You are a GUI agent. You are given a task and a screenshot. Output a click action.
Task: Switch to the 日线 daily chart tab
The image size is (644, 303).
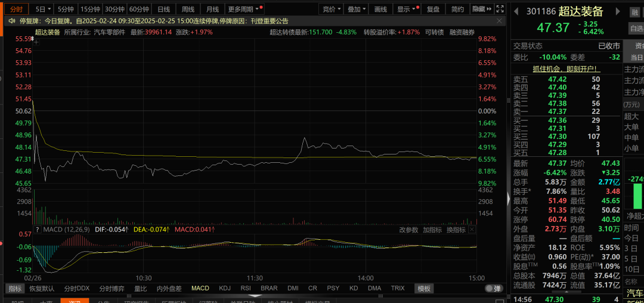click(163, 9)
